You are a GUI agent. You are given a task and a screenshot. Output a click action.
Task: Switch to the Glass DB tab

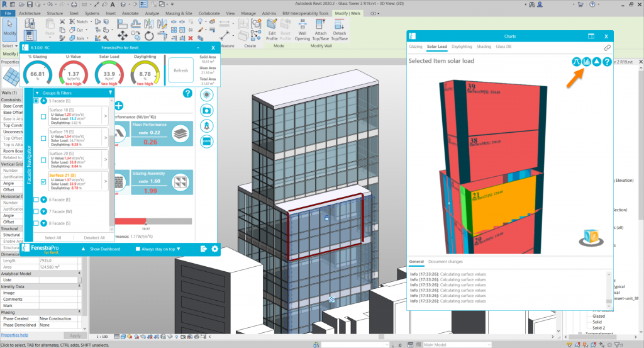tap(504, 47)
